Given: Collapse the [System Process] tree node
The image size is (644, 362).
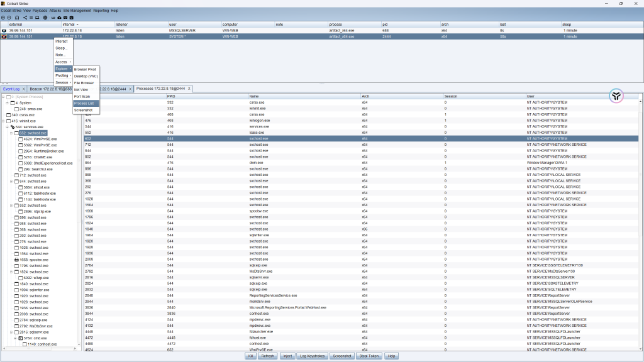Looking at the screenshot, I should click(3, 97).
